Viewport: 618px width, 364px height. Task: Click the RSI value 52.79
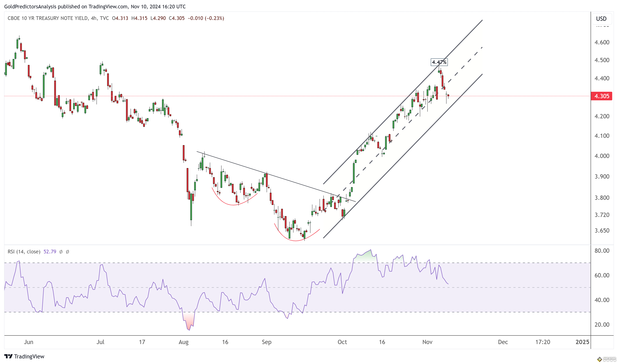click(50, 252)
